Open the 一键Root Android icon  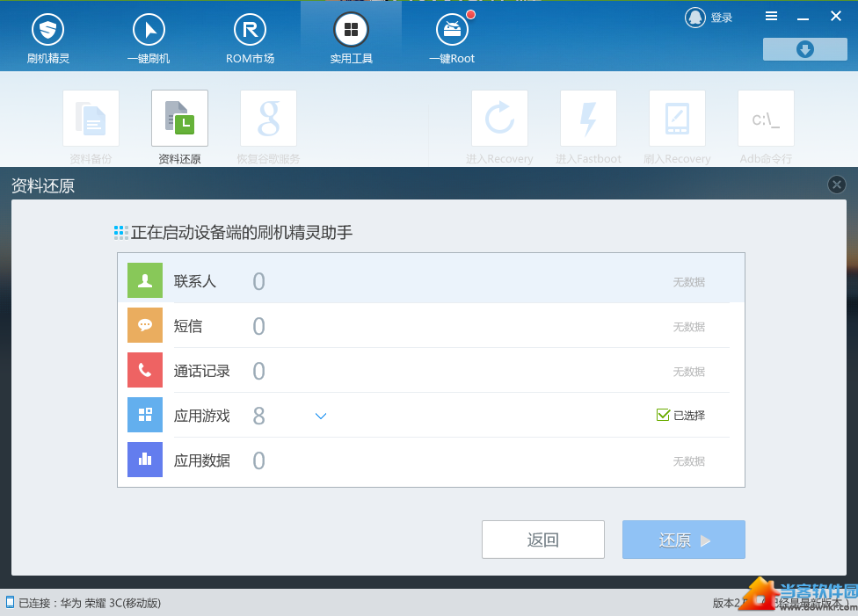452,31
